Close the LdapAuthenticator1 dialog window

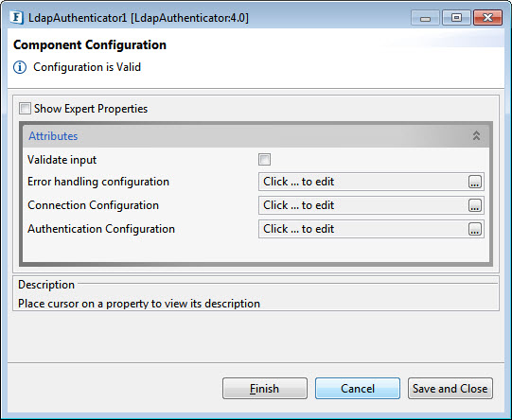[487, 18]
